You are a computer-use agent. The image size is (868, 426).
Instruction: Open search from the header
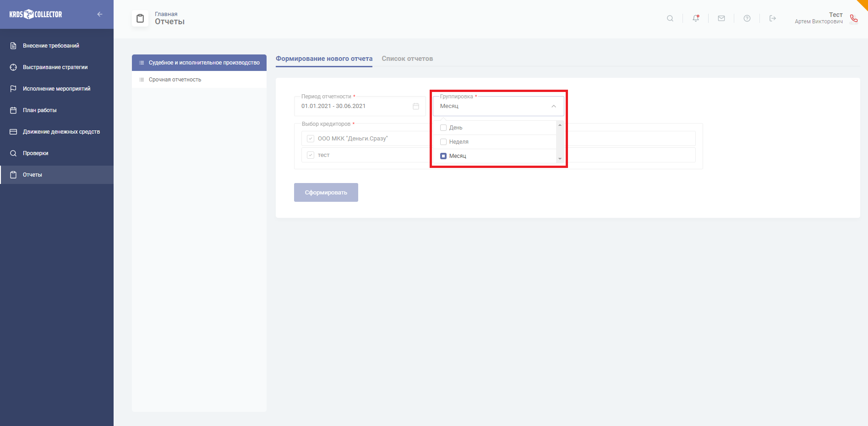point(670,18)
